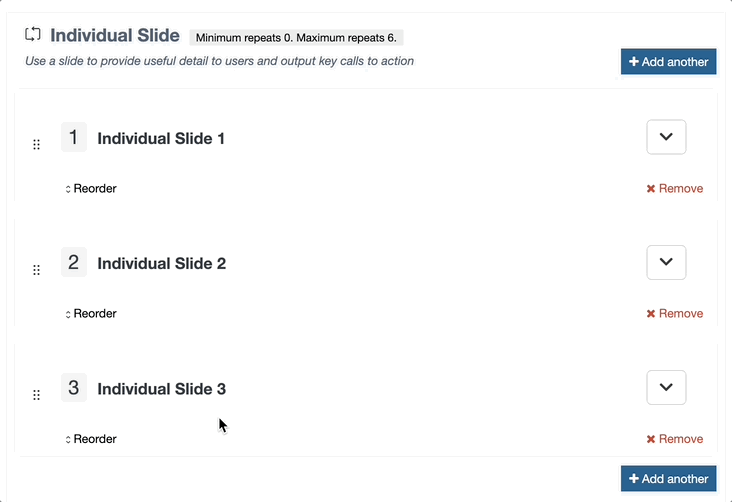Expand Individual Slide 2 with chevron button
This screenshot has width=732, height=502.
[x=666, y=262]
